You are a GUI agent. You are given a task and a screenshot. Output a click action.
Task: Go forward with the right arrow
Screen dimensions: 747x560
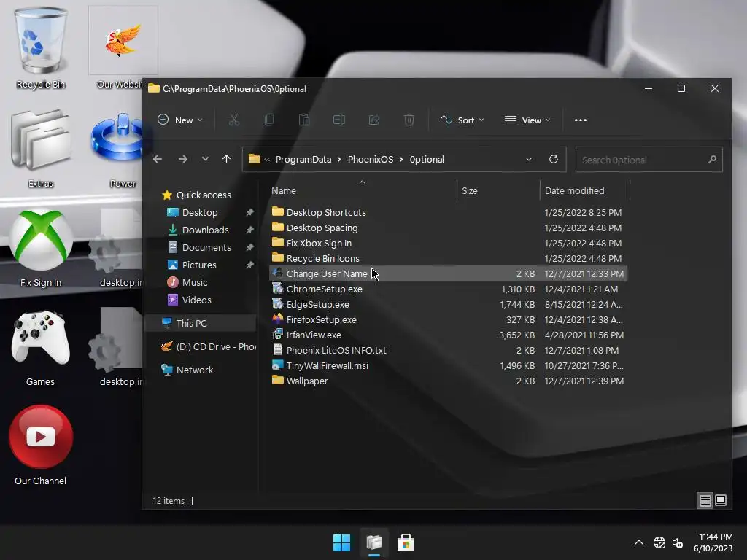[183, 159]
